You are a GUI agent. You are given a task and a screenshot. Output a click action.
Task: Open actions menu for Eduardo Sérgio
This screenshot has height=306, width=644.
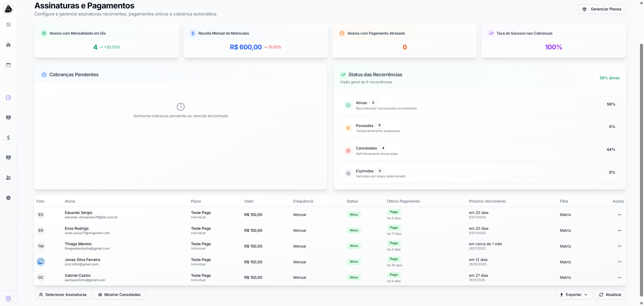coord(619,215)
